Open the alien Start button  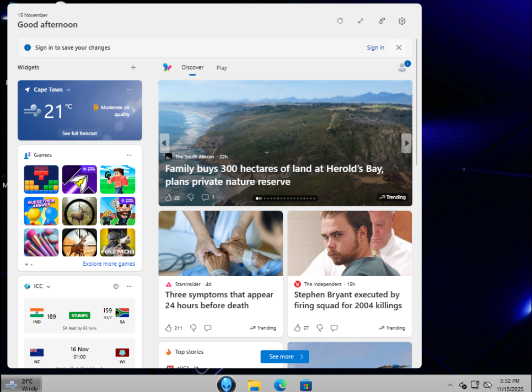click(x=226, y=384)
